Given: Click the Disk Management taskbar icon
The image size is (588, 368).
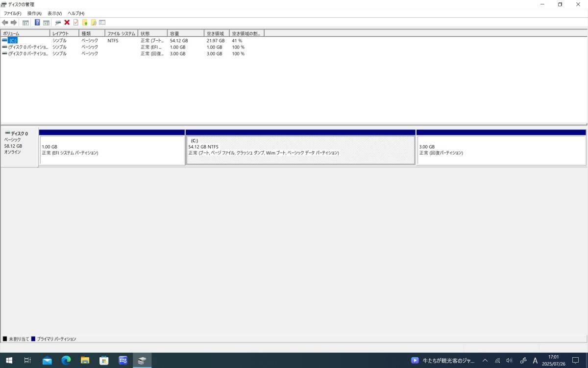Looking at the screenshot, I should point(142,360).
